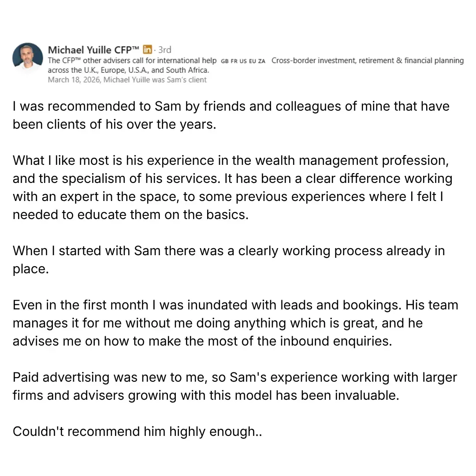This screenshot has width=476, height=476.
Task: Click the EU flag code
Action: (x=253, y=61)
